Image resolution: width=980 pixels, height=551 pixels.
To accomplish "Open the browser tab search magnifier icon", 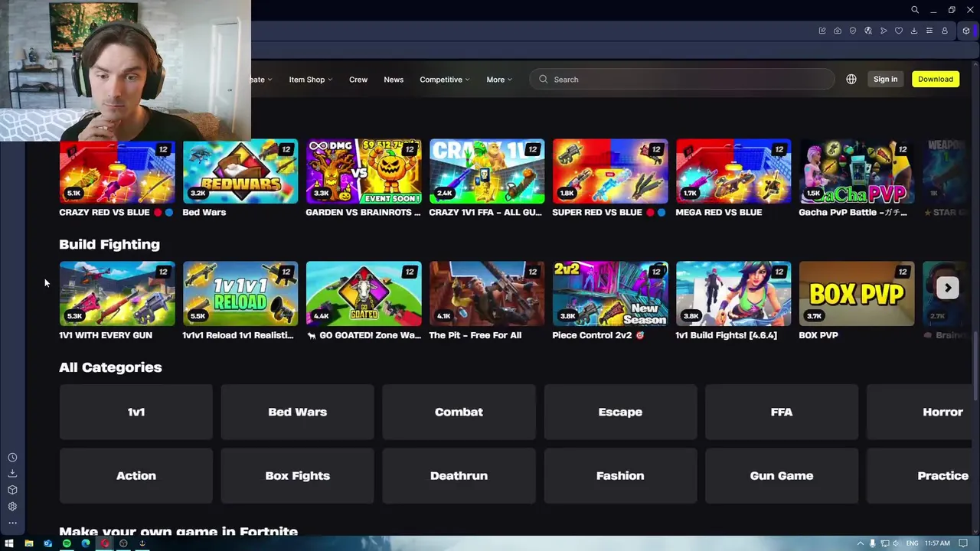I will click(915, 10).
